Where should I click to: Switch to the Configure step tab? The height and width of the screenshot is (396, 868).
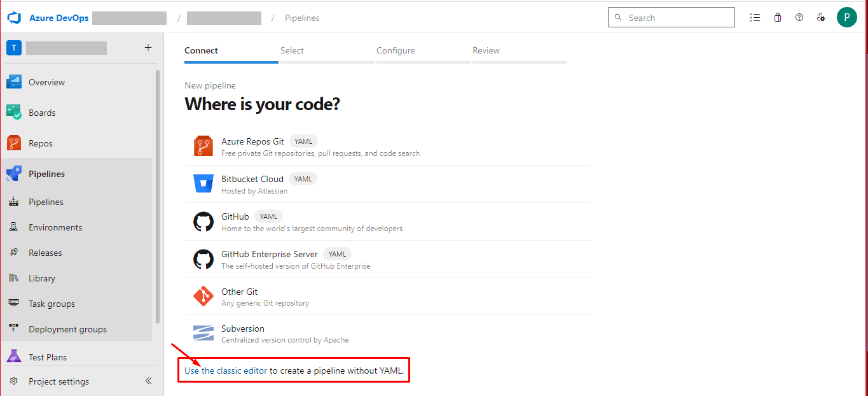(x=424, y=52)
